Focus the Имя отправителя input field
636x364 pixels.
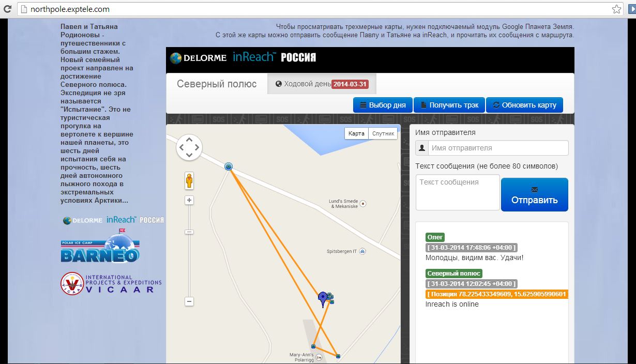(497, 148)
